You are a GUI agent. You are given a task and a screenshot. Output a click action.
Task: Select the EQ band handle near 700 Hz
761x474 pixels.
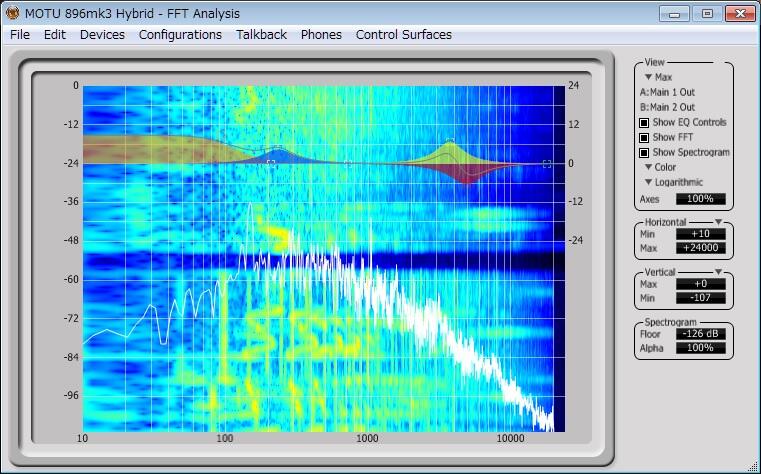[x=347, y=163]
